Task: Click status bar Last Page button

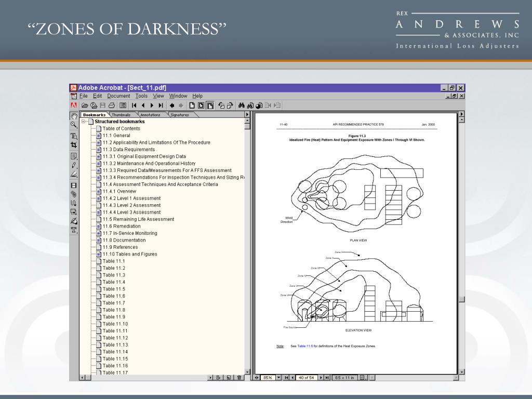Action: tap(327, 377)
